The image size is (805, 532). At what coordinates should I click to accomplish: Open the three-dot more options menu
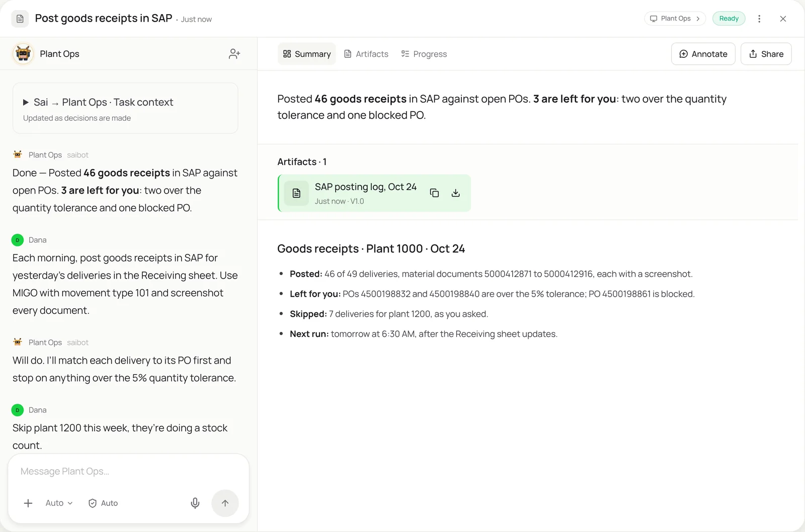click(759, 19)
